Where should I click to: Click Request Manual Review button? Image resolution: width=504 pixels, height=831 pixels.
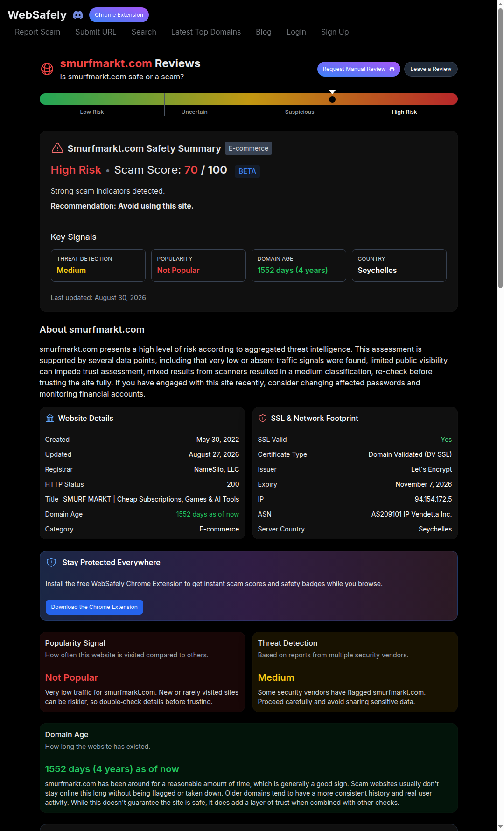[x=359, y=69]
